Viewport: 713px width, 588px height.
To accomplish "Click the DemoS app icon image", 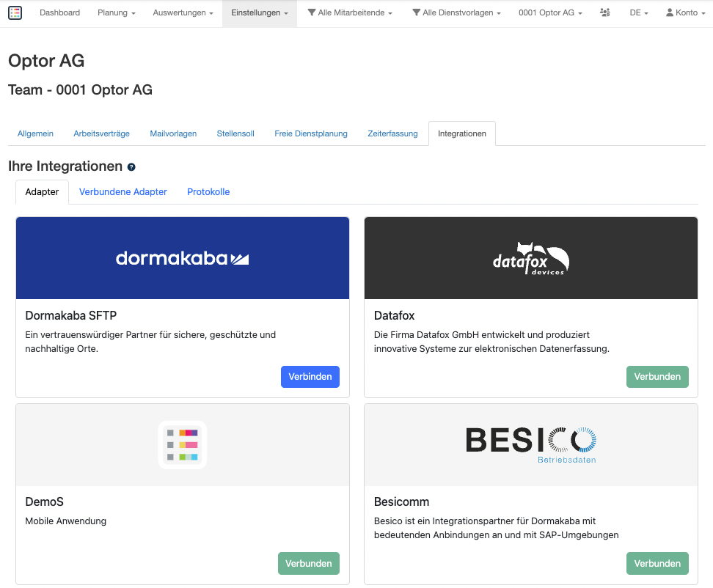I will tap(183, 445).
